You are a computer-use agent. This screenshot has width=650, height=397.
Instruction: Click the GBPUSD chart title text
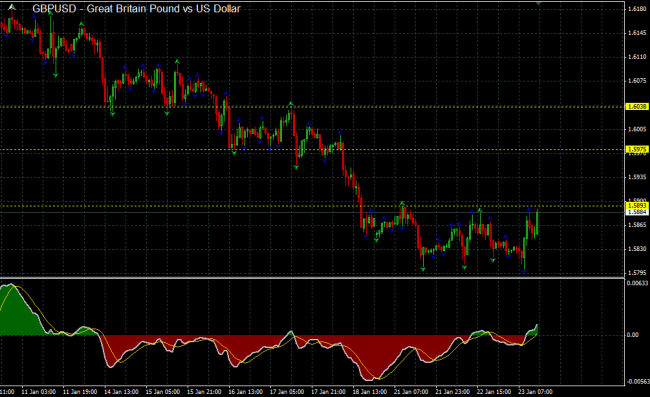136,9
